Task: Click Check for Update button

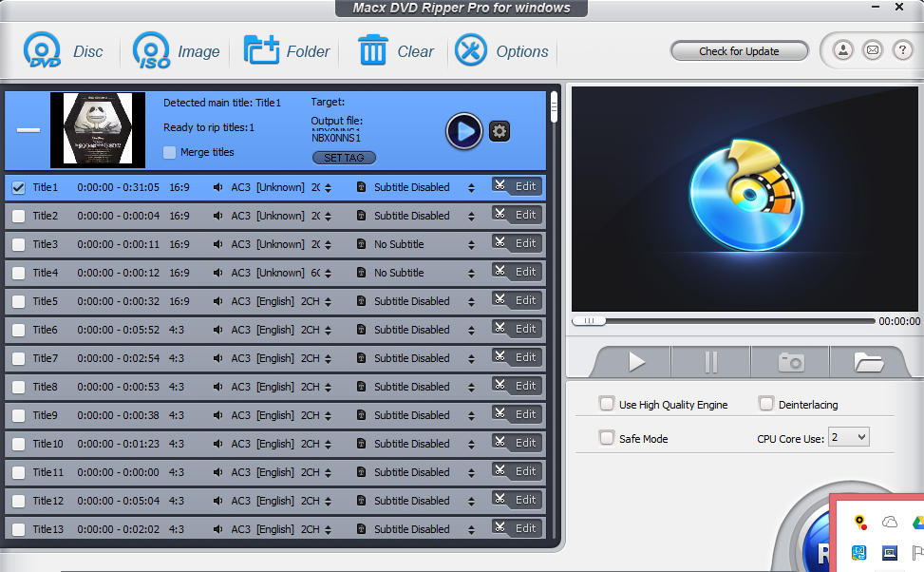Action: coord(739,50)
